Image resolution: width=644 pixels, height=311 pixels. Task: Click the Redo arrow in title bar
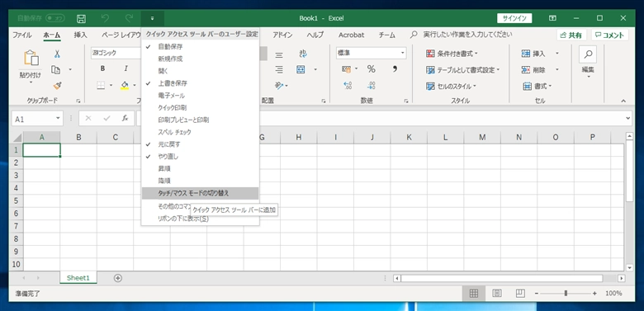(129, 18)
